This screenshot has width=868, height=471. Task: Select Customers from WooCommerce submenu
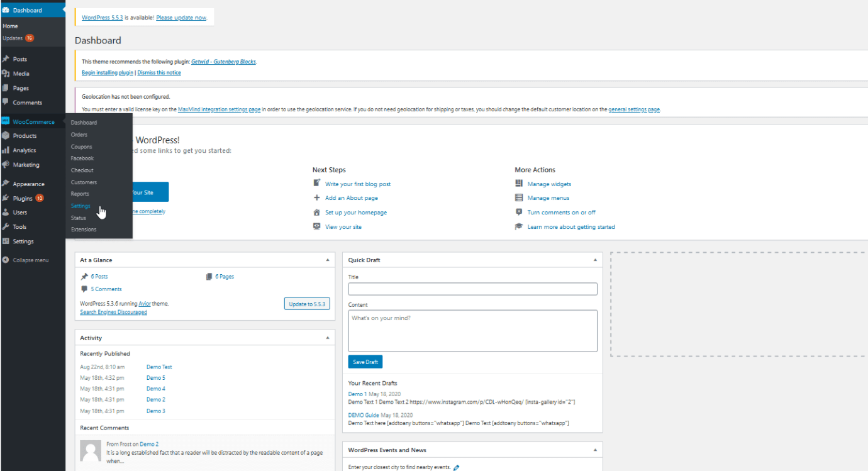click(84, 182)
